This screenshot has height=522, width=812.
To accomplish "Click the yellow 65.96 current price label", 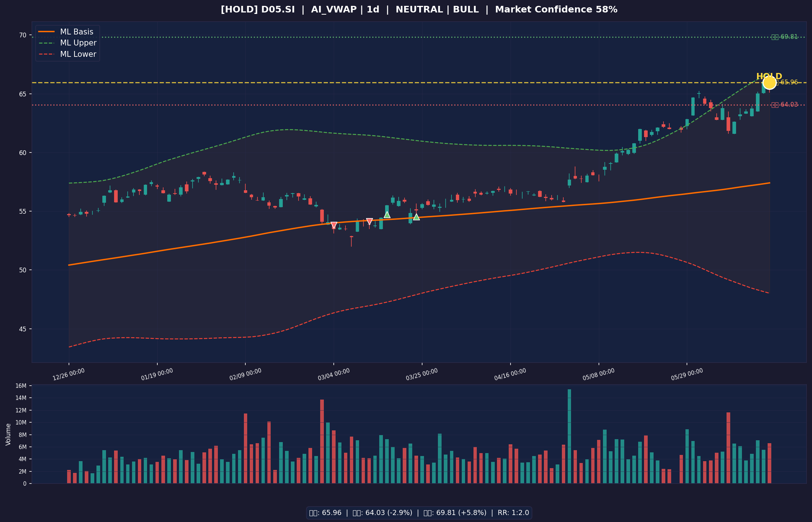I will [787, 82].
